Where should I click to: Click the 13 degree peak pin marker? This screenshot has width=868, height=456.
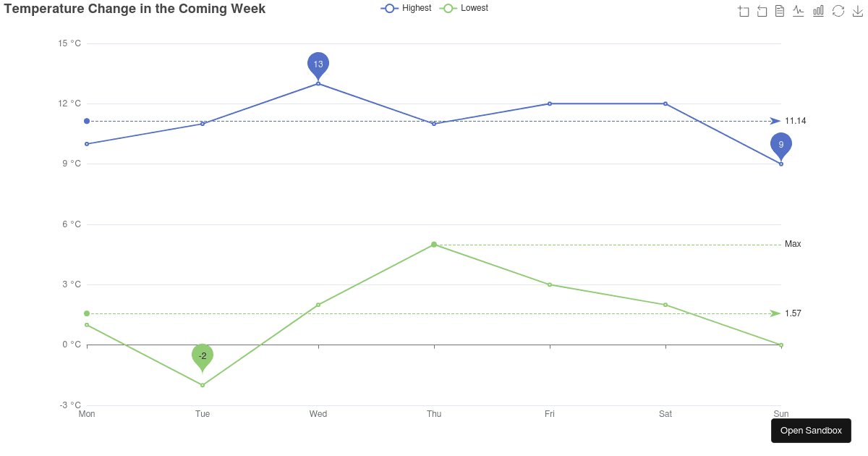[318, 64]
